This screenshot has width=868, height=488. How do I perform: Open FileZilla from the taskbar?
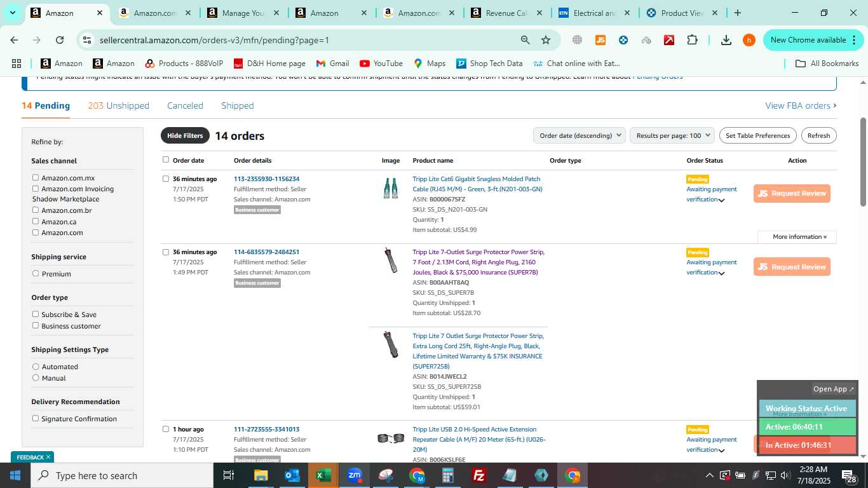(479, 475)
